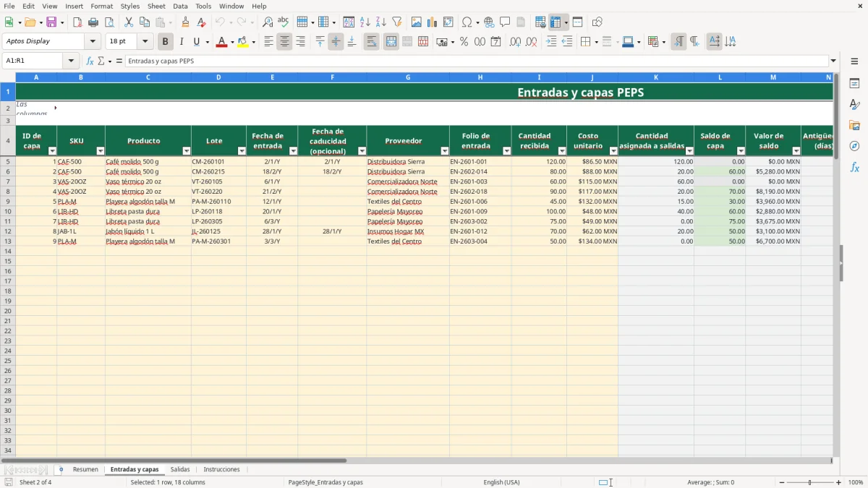
Task: Toggle Merge and Center Cells
Action: (x=391, y=42)
